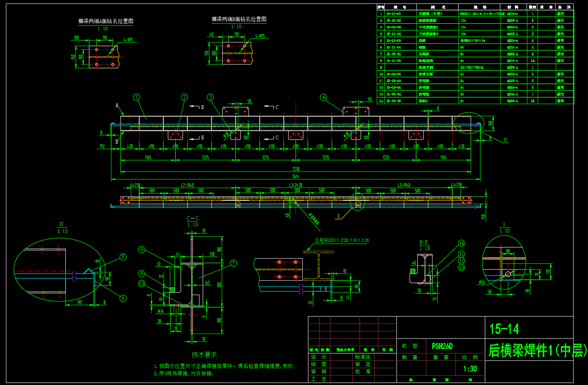Select balloon 4 near right bracket
The height and width of the screenshot is (385, 588).
(323, 97)
